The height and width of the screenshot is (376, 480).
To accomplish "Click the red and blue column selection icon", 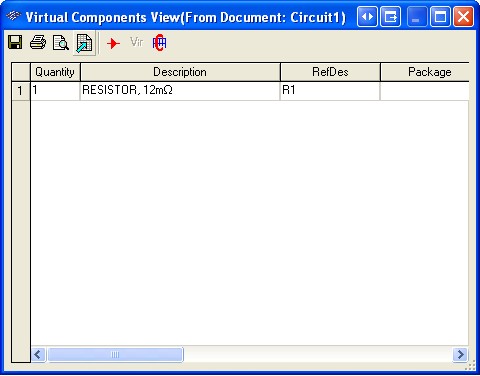I will pyautogui.click(x=159, y=43).
